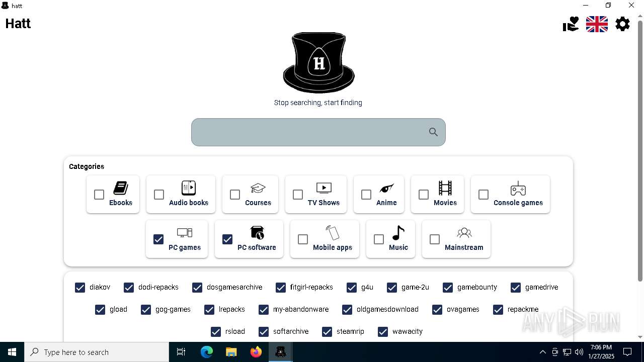Uncheck the PC software checkbox
Image resolution: width=644 pixels, height=362 pixels.
pos(227,239)
